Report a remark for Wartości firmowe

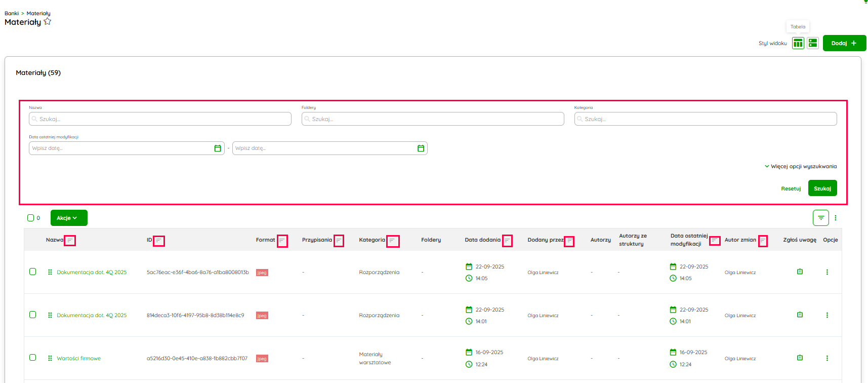(x=800, y=358)
